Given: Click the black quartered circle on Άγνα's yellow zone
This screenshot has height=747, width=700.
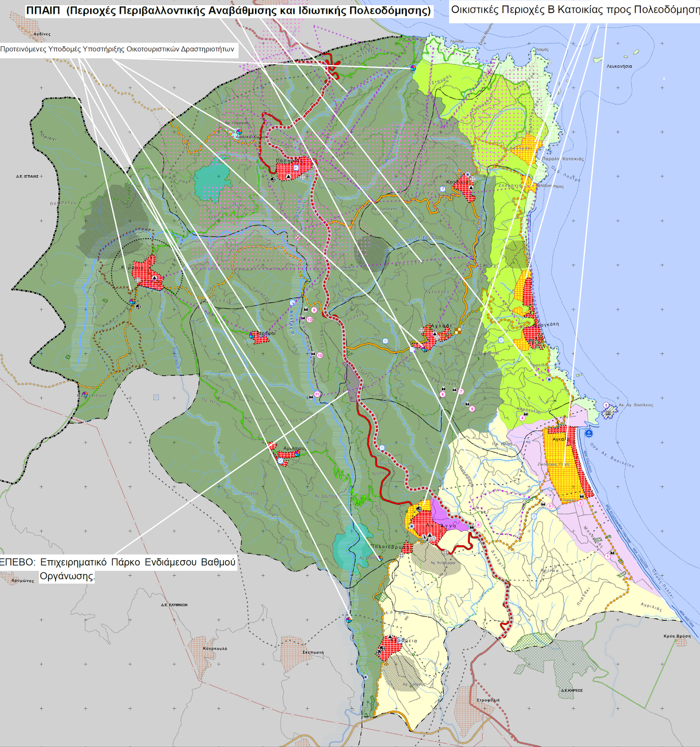Looking at the screenshot, I should click(x=419, y=509).
